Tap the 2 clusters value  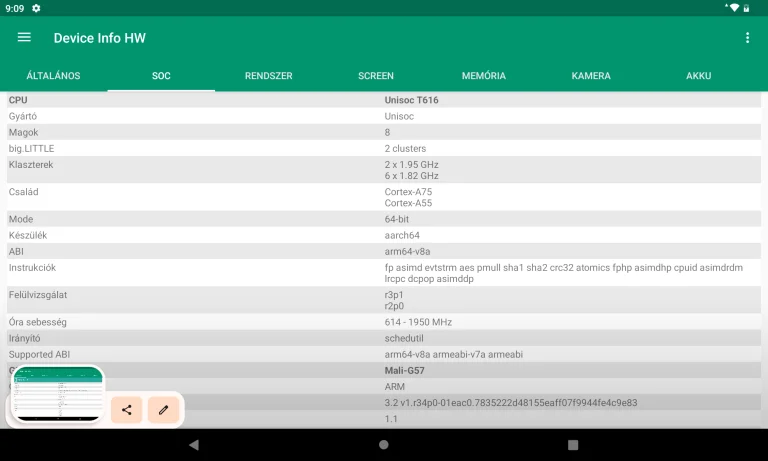(x=405, y=148)
